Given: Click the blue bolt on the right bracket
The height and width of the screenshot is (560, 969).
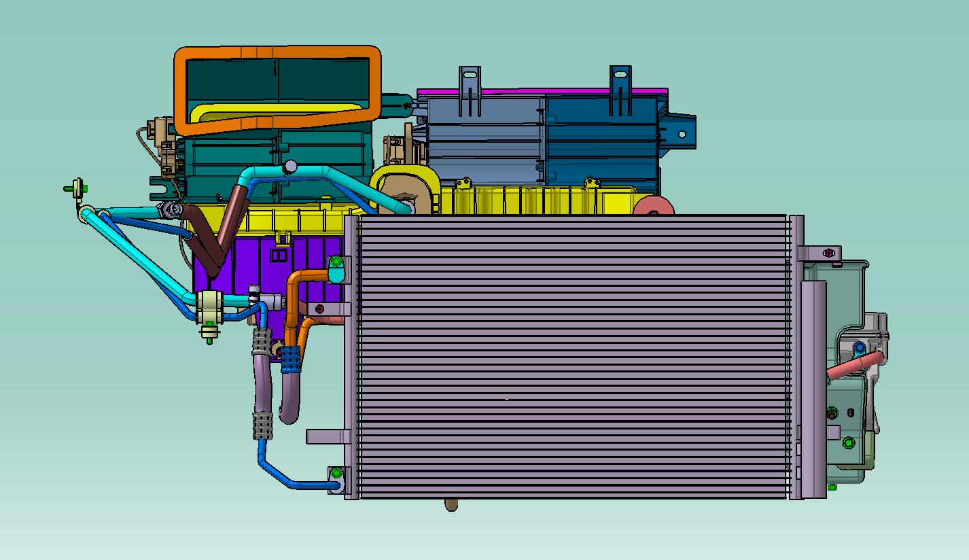Looking at the screenshot, I should pyautogui.click(x=859, y=349).
